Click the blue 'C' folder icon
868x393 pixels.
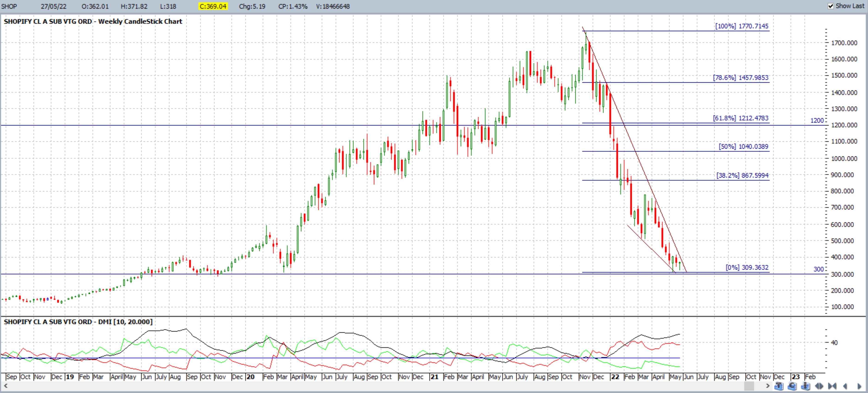pos(792,386)
